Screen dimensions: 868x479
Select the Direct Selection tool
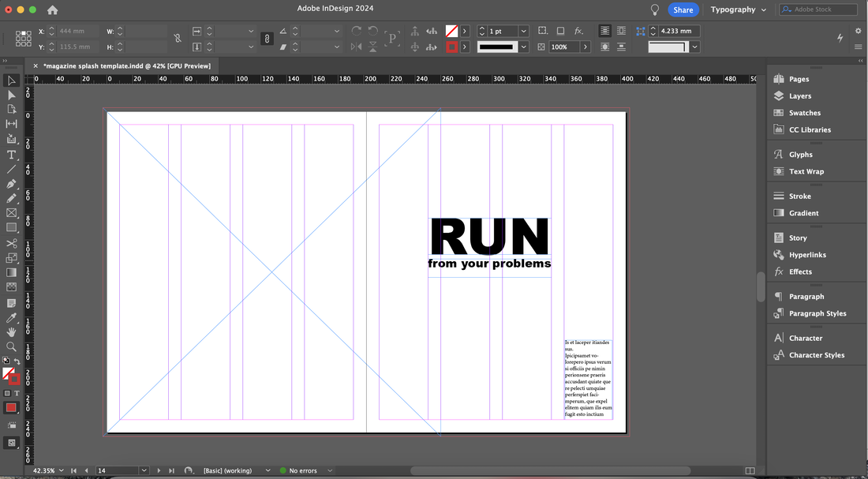11,95
